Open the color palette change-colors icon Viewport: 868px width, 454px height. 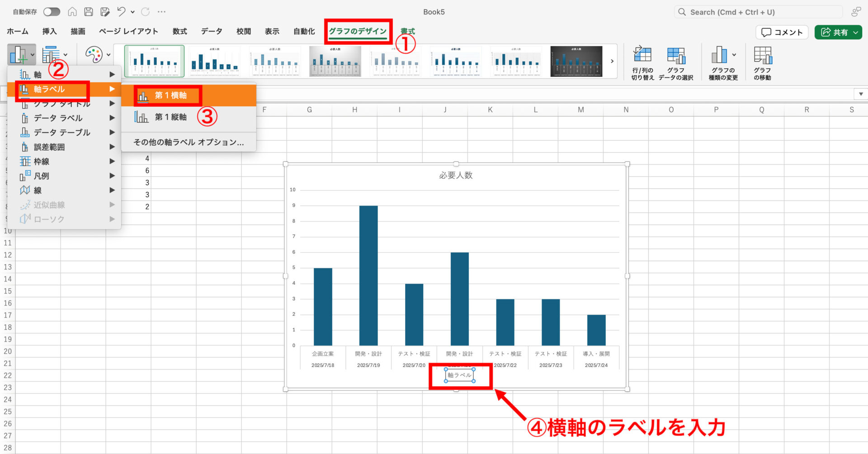(x=94, y=55)
